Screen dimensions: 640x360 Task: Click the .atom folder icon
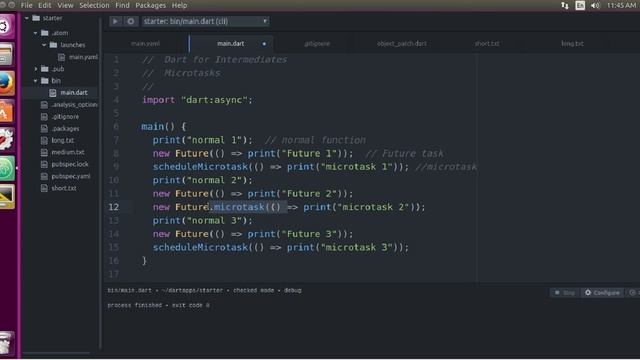point(45,33)
